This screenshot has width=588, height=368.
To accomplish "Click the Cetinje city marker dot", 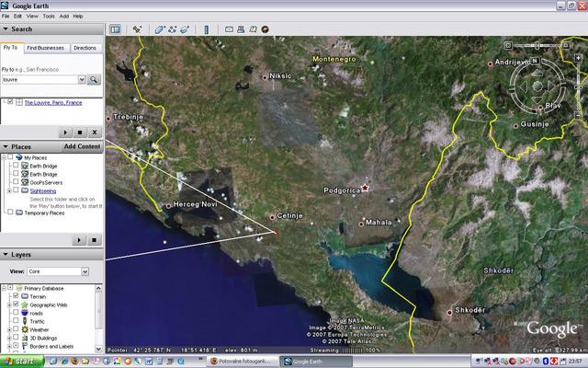I will tap(272, 217).
